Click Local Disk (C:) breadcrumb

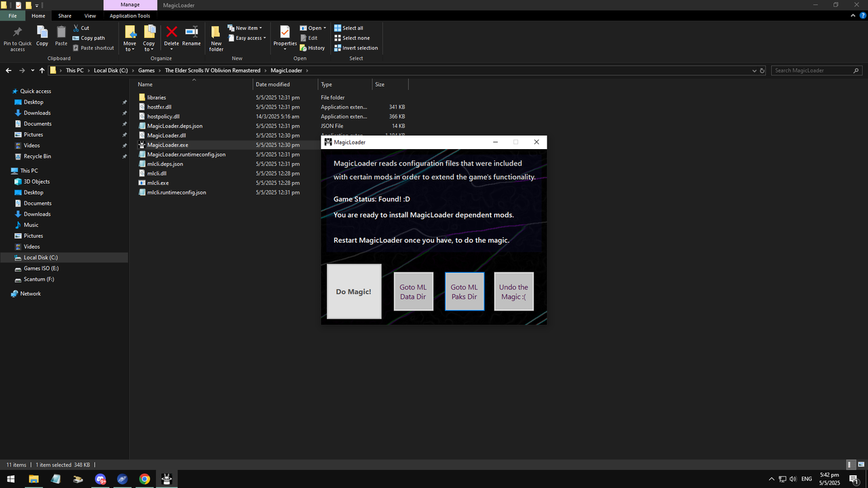111,70
